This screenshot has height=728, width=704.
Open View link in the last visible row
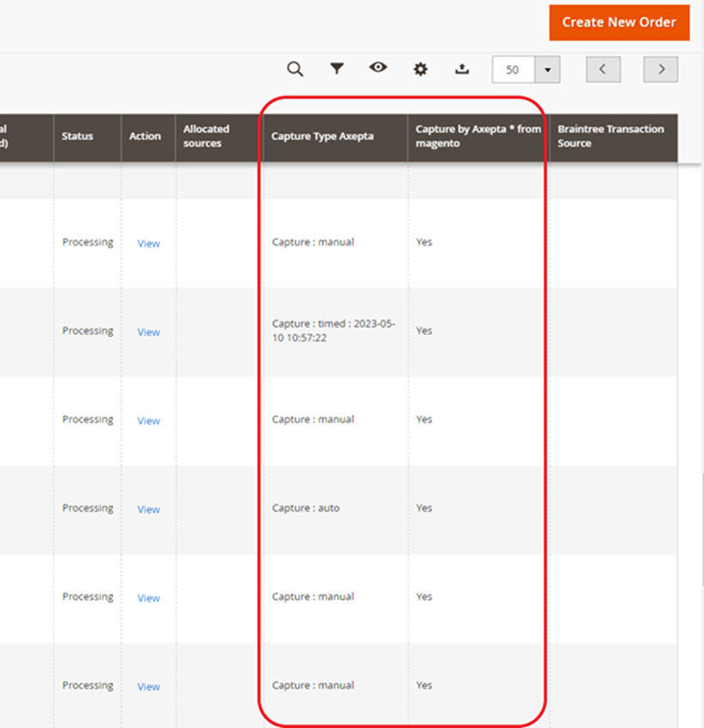click(149, 687)
